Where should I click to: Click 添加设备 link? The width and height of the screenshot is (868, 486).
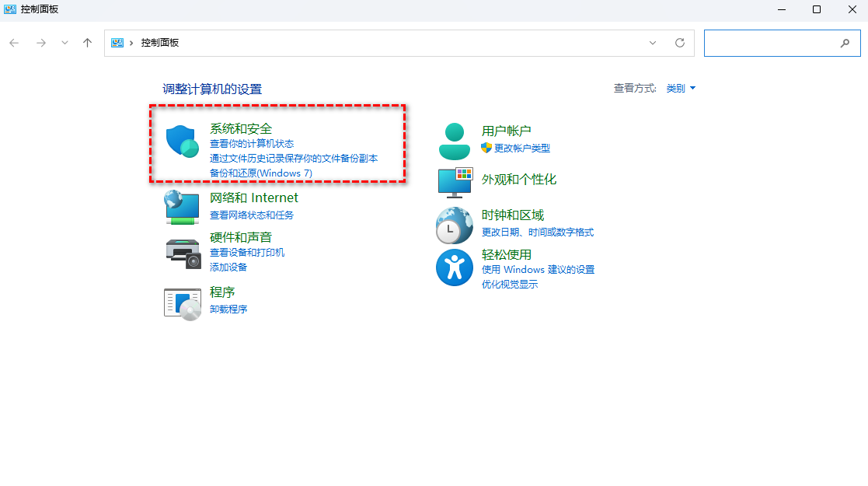pyautogui.click(x=228, y=267)
